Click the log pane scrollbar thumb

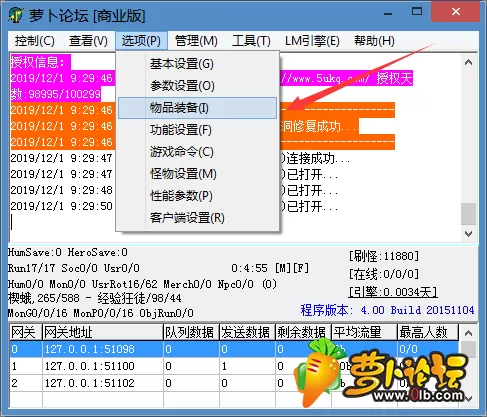(x=468, y=214)
